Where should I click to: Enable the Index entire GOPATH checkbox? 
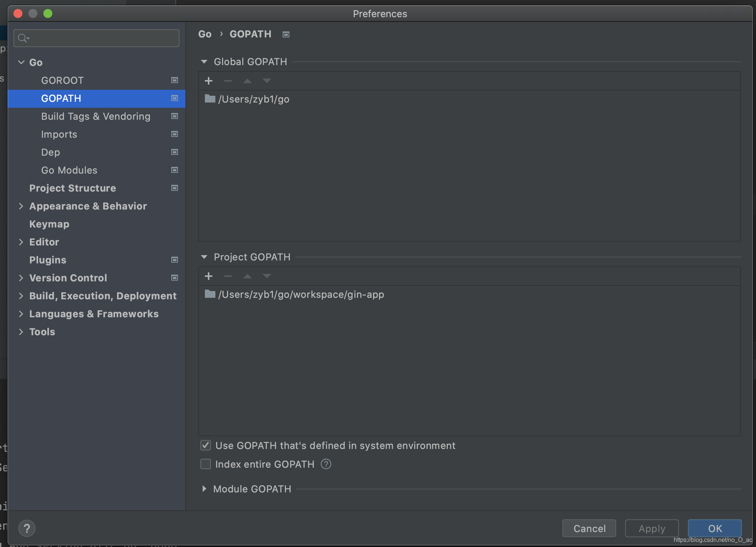[206, 464]
